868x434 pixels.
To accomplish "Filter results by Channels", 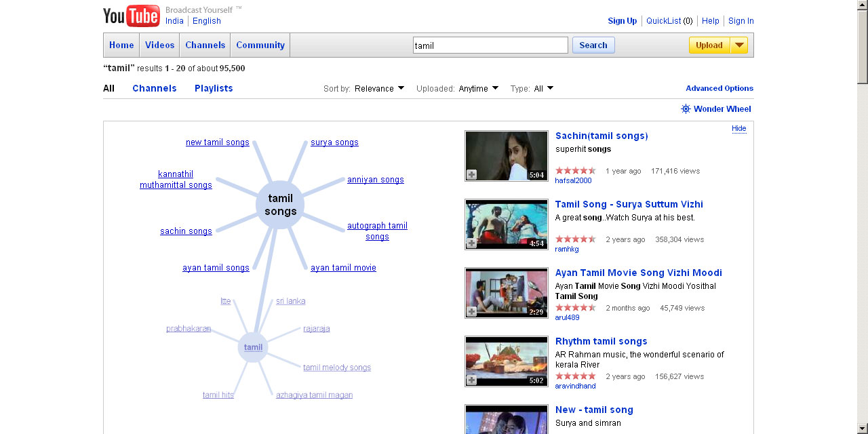I will point(155,88).
